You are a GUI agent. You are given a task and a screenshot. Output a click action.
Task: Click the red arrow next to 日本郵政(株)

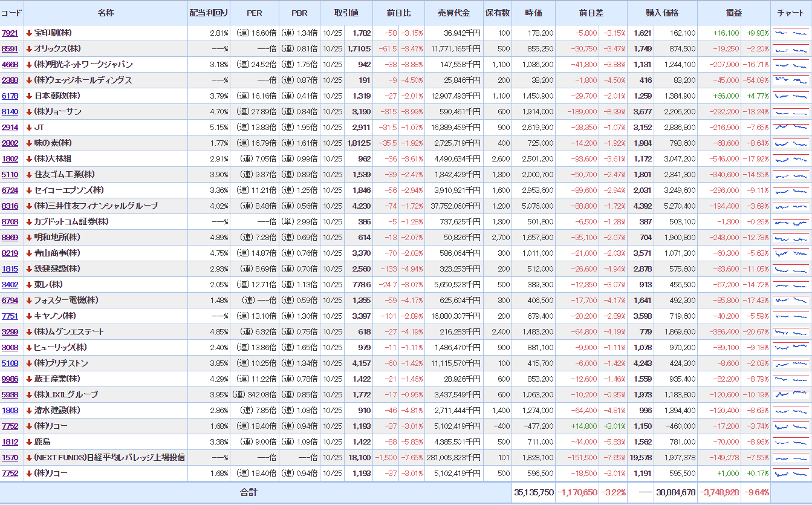(x=28, y=96)
